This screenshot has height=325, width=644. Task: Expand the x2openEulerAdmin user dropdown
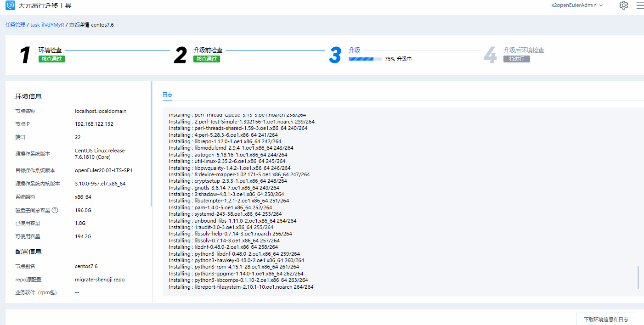pyautogui.click(x=577, y=6)
